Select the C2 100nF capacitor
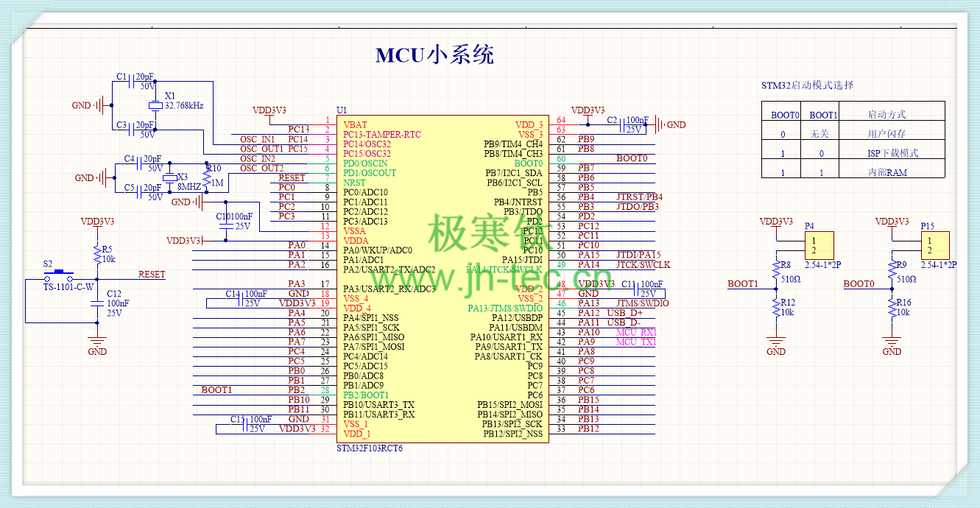This screenshot has width=980, height=508. pos(622,124)
